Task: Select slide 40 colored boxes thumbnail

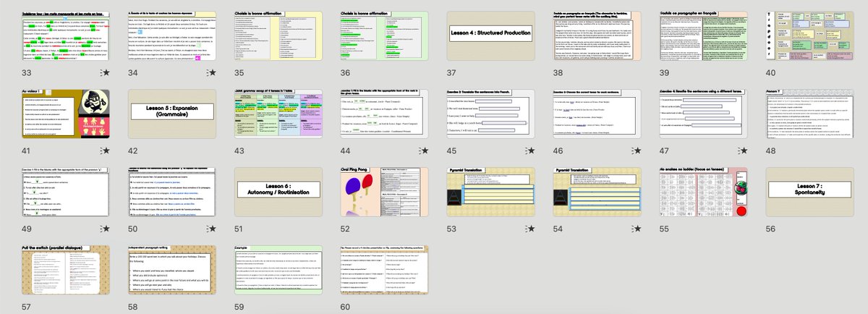Action: pos(810,36)
